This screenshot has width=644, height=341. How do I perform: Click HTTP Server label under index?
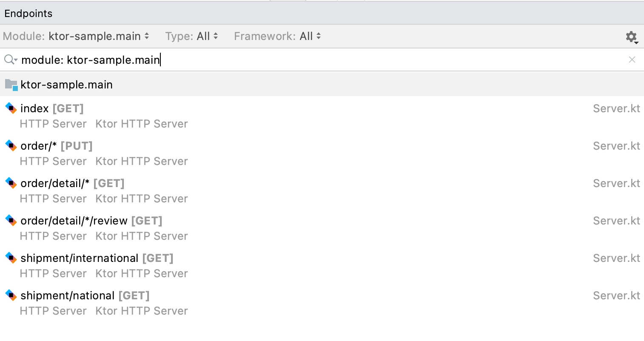53,124
